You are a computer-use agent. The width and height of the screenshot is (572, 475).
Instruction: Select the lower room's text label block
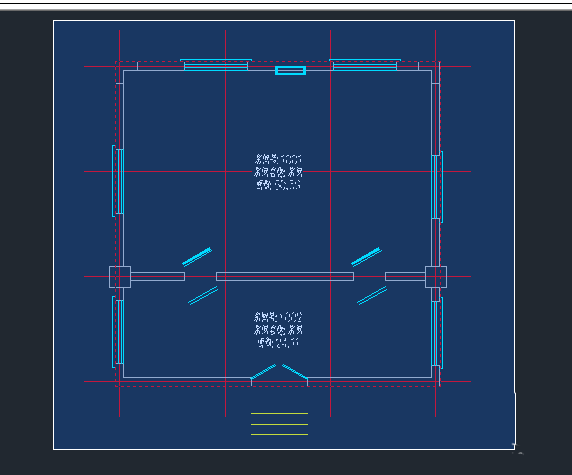(x=278, y=329)
